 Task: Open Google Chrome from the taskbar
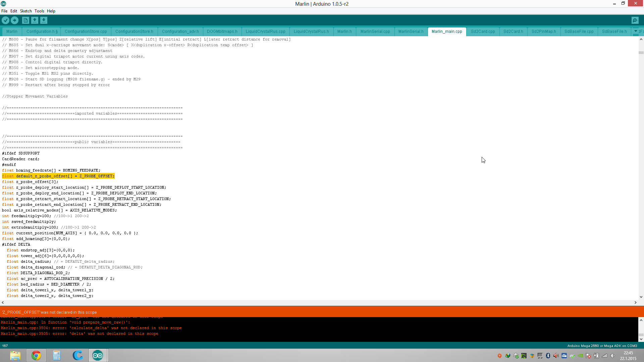point(36,355)
